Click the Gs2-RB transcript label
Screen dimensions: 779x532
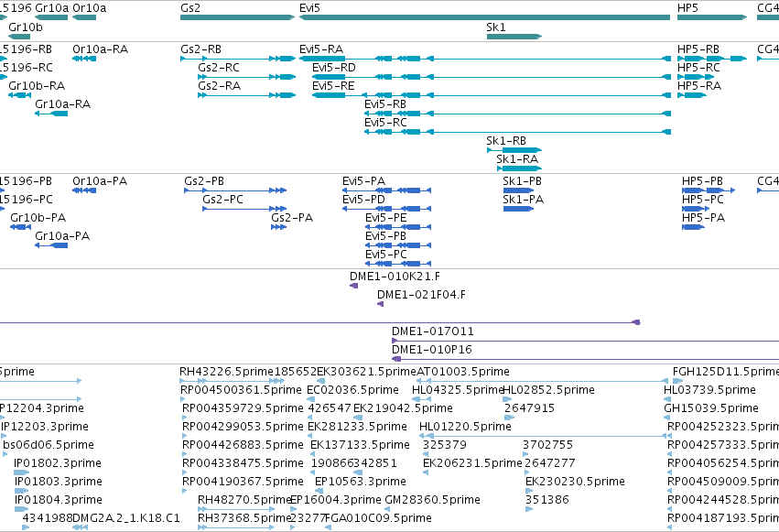(200, 49)
